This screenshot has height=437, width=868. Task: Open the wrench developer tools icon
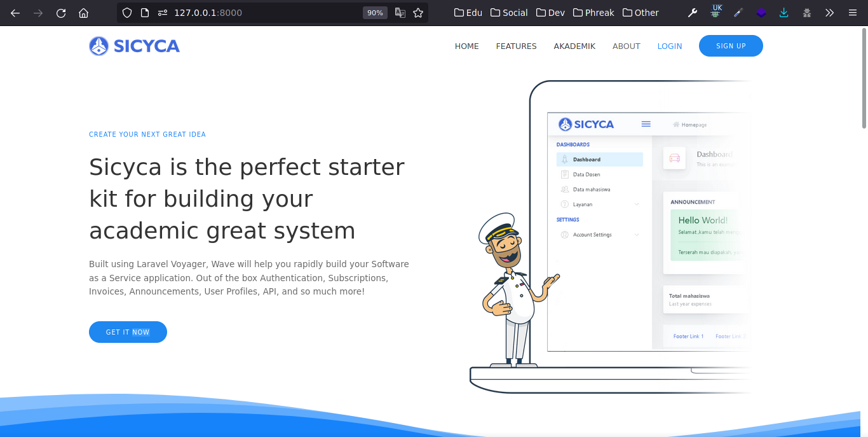(x=693, y=13)
